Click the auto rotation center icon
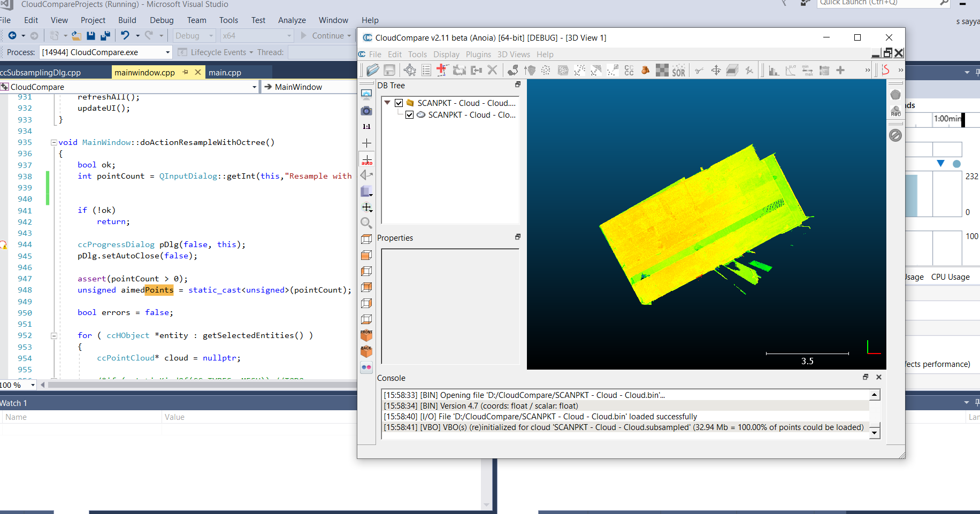The height and width of the screenshot is (514, 980). click(366, 159)
